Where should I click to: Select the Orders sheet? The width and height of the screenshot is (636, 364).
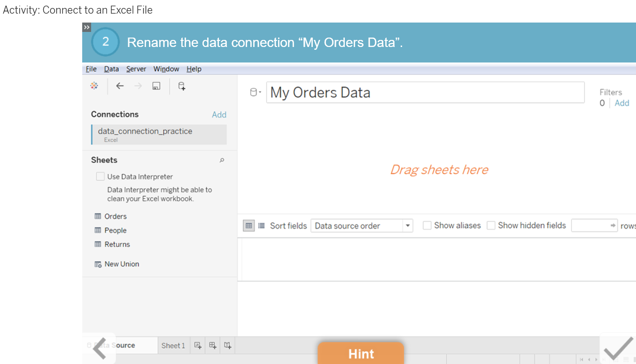point(116,216)
